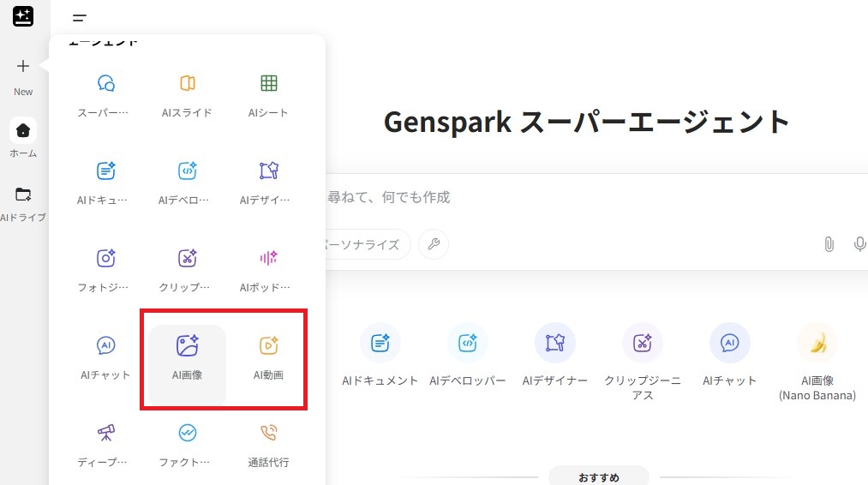Open AIシート in the agent panel
This screenshot has height=485, width=868.
(268, 96)
